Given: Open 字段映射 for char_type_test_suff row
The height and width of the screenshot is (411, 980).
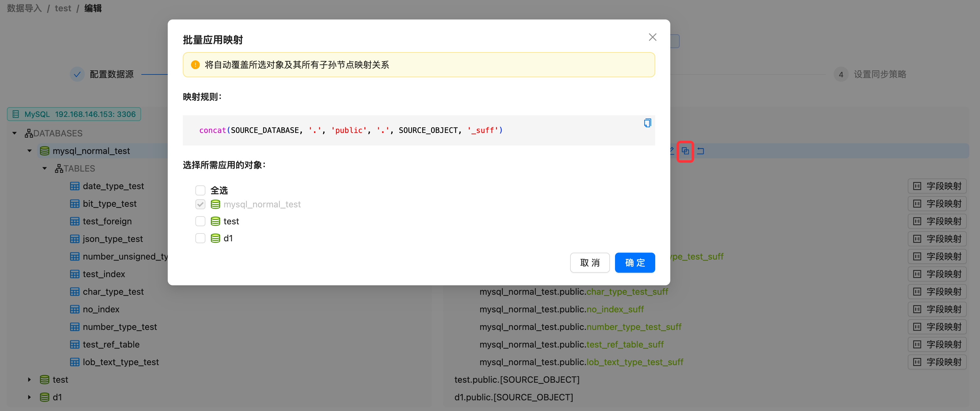Looking at the screenshot, I should 937,292.
